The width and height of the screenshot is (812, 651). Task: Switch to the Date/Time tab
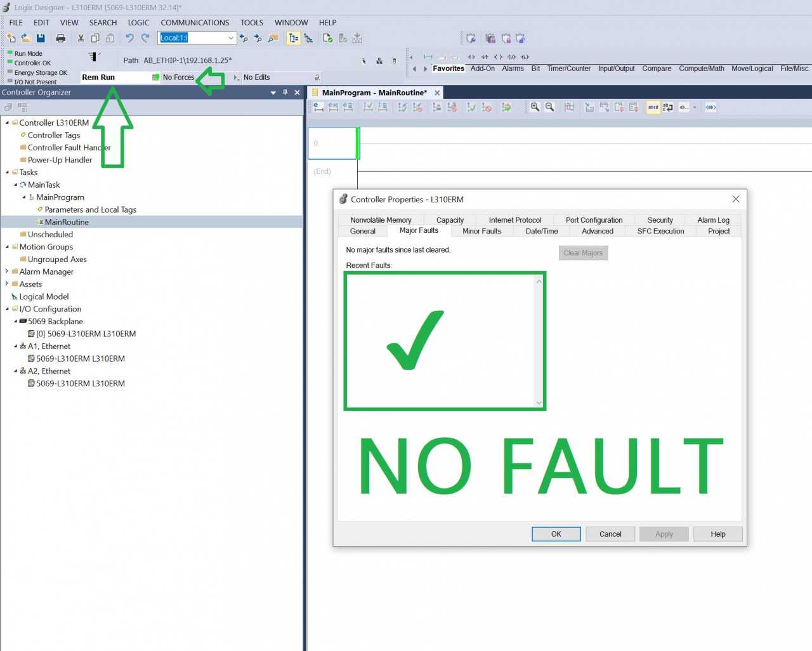click(x=542, y=231)
